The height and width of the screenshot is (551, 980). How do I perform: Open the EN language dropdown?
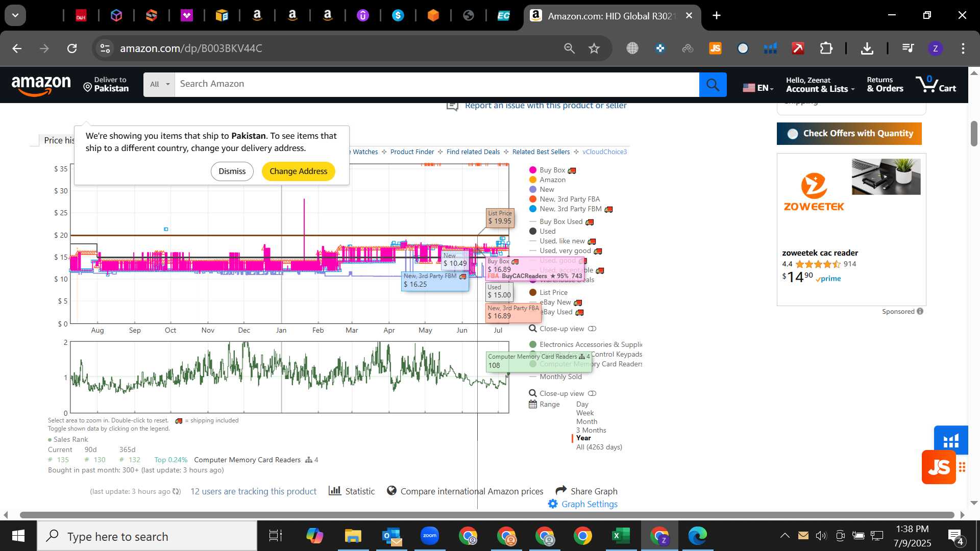click(758, 88)
